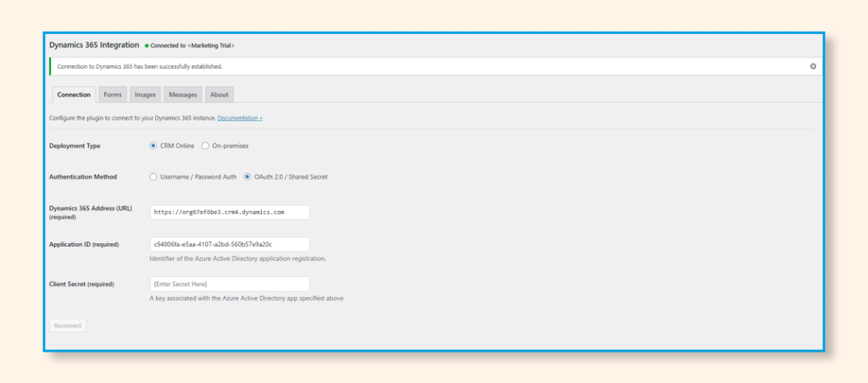Select CRM Online deployment type
Image resolution: width=868 pixels, height=383 pixels.
click(x=153, y=146)
